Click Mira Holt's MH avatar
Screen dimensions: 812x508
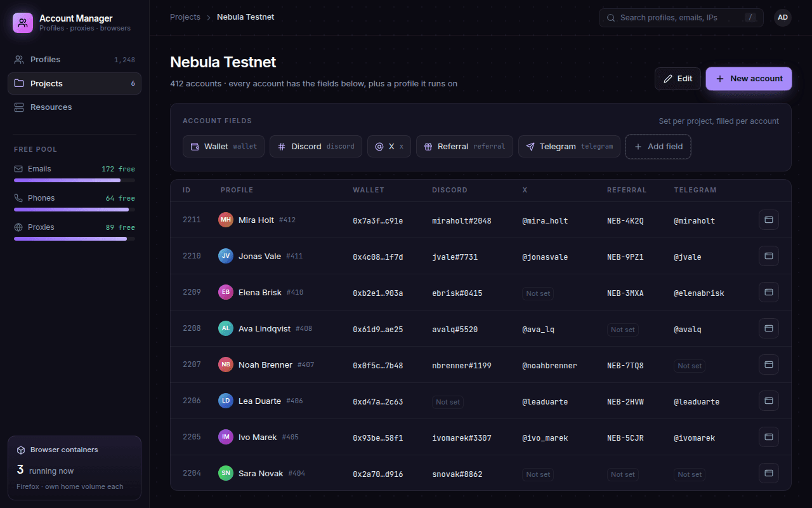[226, 220]
